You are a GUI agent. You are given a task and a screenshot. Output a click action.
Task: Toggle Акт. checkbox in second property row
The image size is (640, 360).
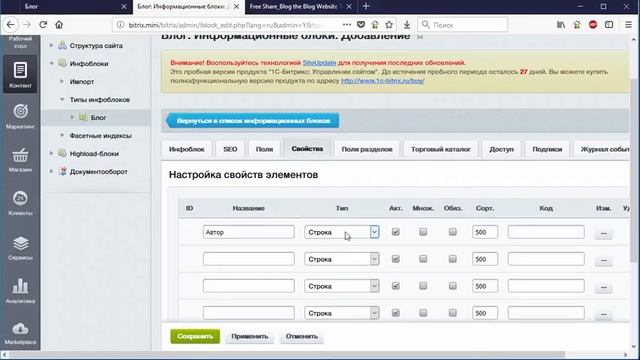[396, 259]
